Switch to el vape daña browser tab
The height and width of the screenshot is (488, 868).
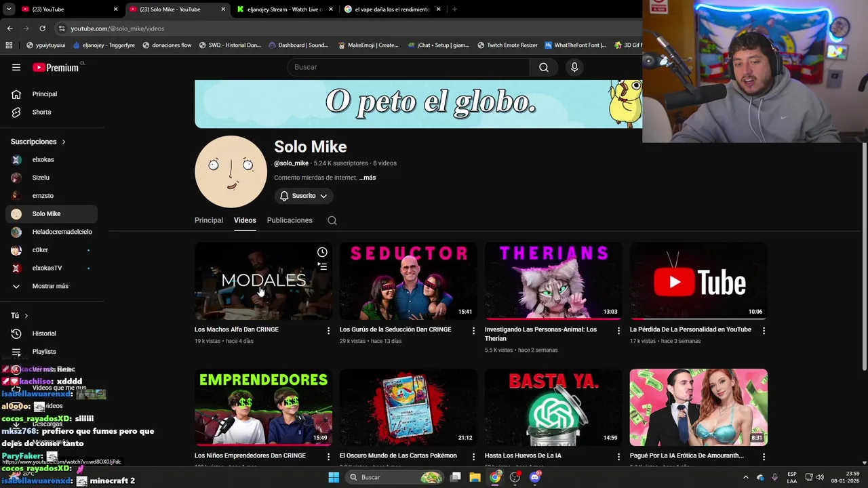point(392,9)
